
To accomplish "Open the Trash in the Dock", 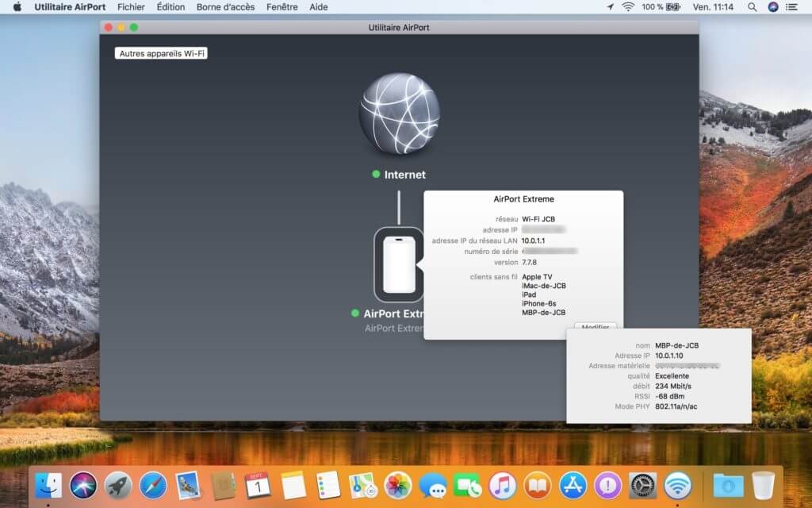I will 763,486.
